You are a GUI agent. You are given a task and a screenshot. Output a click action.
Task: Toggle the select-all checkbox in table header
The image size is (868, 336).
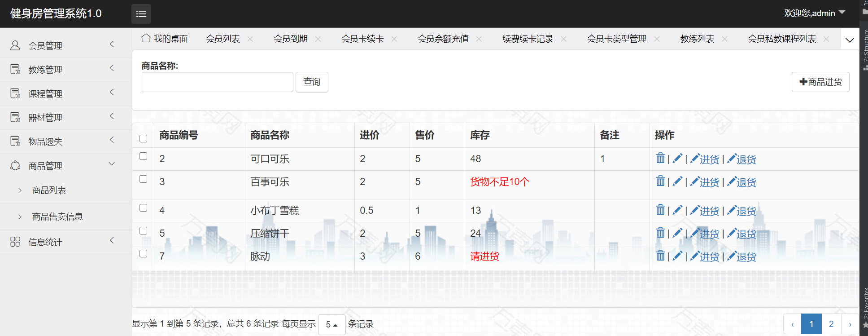pos(144,138)
